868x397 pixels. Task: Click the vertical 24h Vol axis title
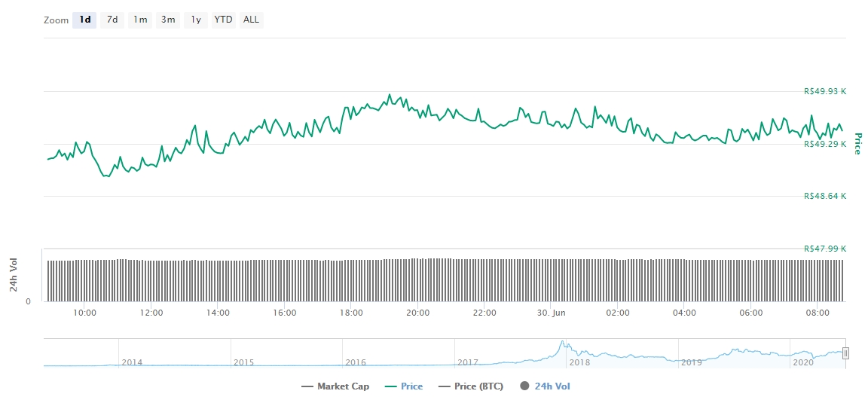pos(12,275)
